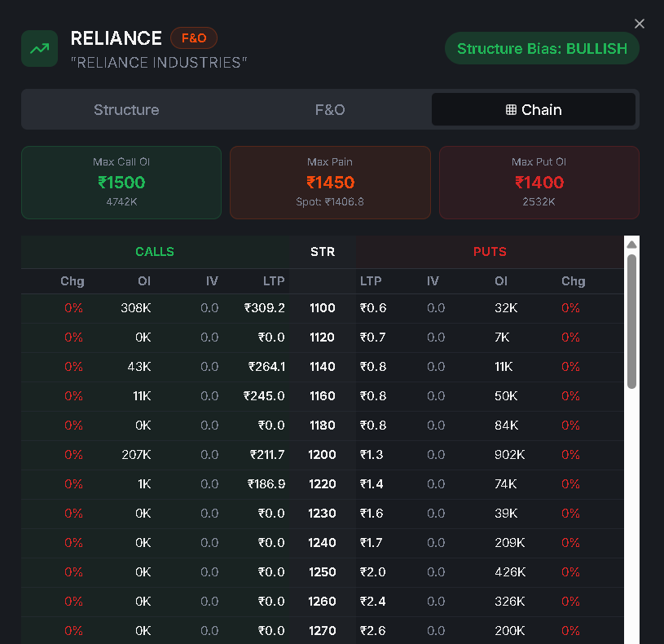Image resolution: width=664 pixels, height=644 pixels.
Task: Click the orange F&O badge
Action: pyautogui.click(x=194, y=38)
